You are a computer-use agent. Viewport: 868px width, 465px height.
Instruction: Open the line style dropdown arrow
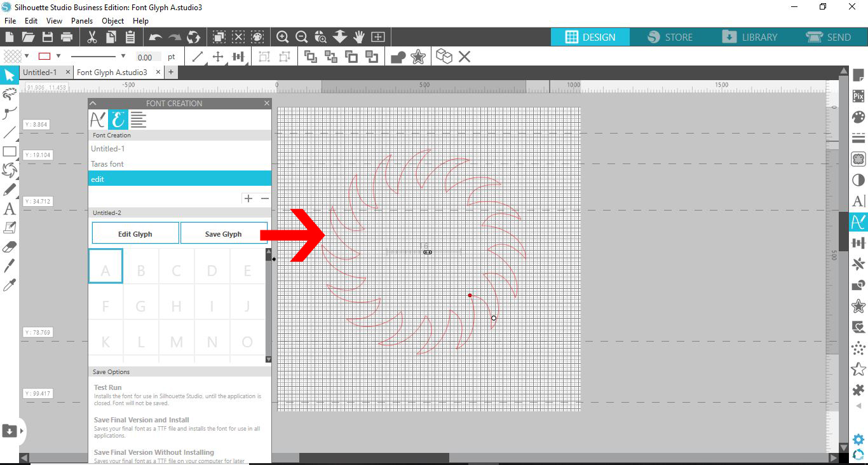[123, 56]
